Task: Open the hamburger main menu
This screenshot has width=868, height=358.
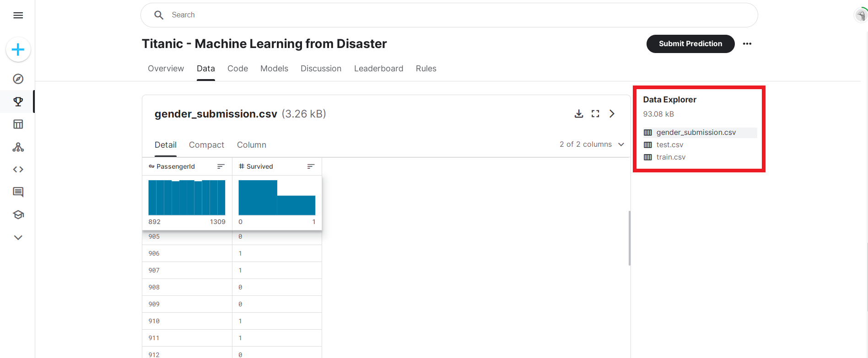Action: point(18,16)
